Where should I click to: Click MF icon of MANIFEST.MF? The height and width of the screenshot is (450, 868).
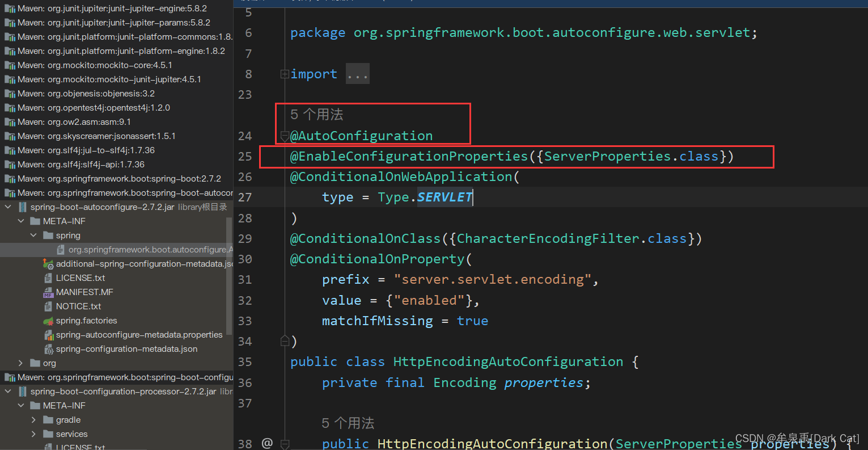click(x=48, y=292)
